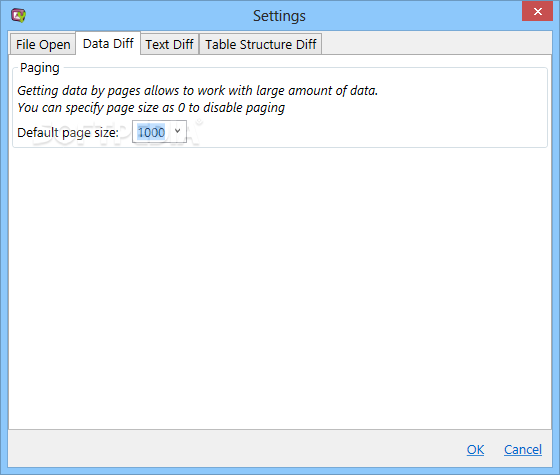This screenshot has width=560, height=475.
Task: Dismiss the dialog using Cancel link
Action: (523, 449)
